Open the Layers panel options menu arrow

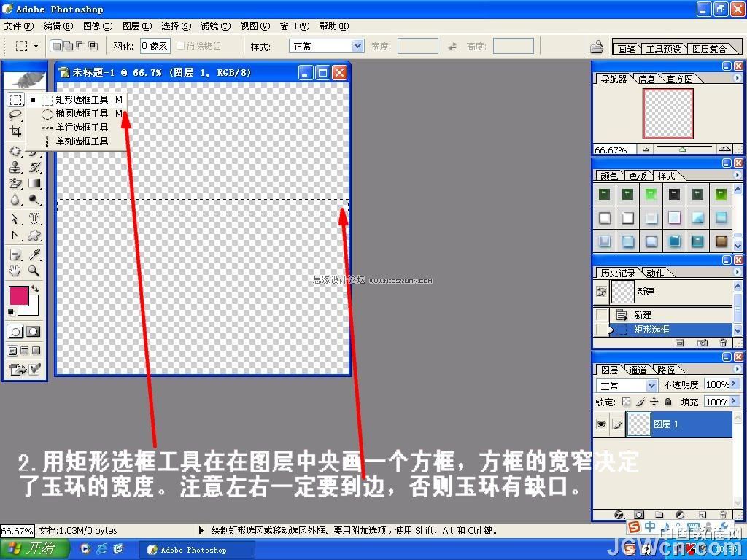[738, 368]
